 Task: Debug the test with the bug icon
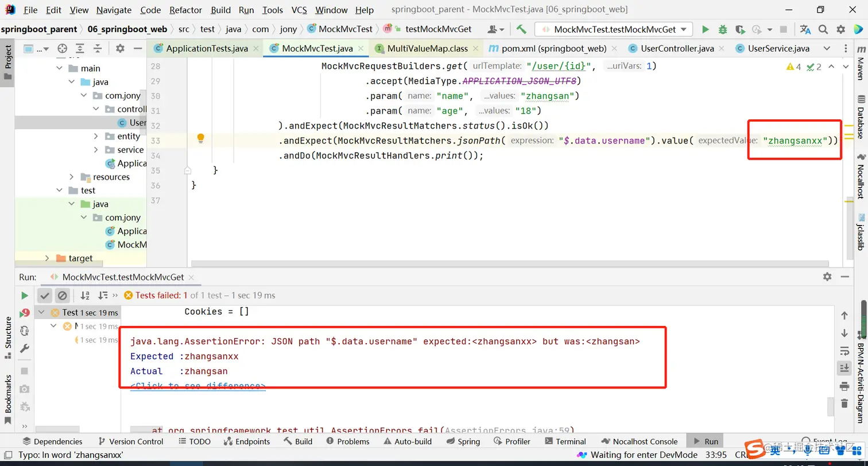pos(723,29)
